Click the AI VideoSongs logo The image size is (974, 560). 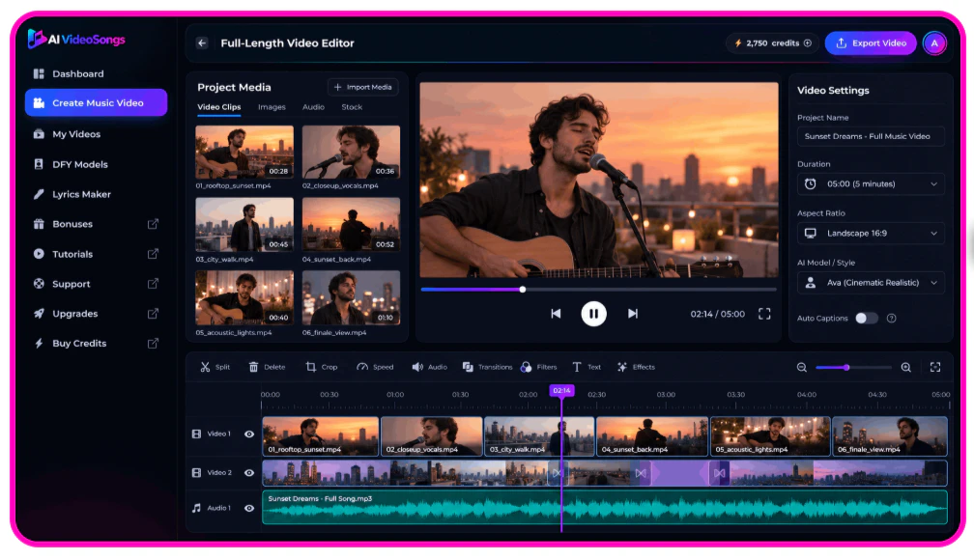76,40
